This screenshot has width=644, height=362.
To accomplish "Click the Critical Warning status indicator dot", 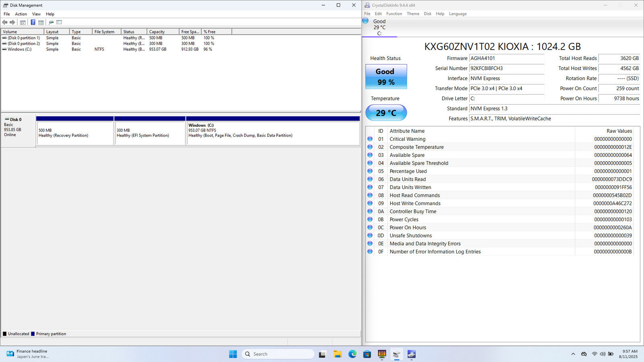I will [x=370, y=139].
